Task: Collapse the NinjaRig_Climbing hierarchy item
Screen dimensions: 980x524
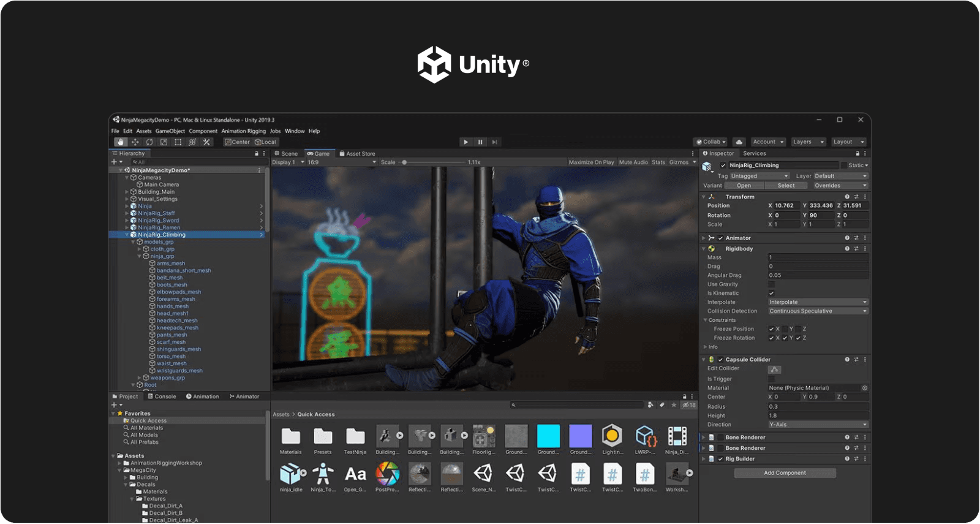Action: [127, 235]
